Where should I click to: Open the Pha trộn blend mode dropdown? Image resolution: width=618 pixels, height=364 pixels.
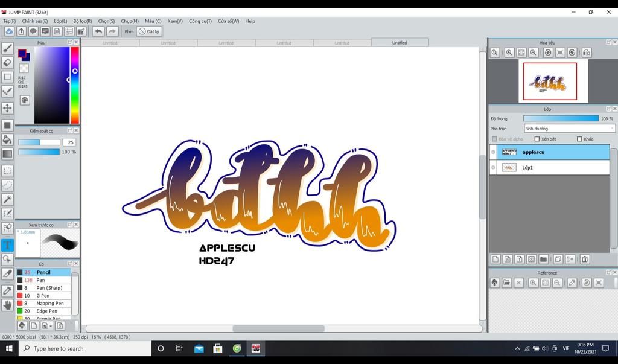[570, 129]
